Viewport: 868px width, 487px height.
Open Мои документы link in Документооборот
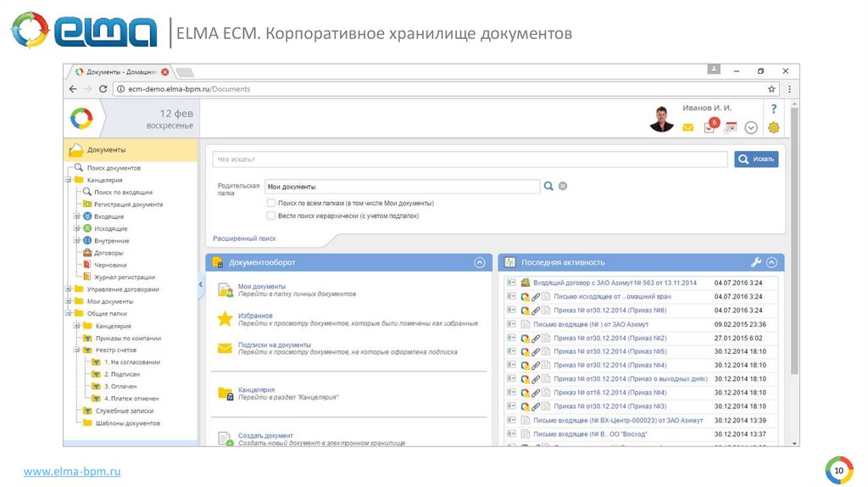[262, 287]
